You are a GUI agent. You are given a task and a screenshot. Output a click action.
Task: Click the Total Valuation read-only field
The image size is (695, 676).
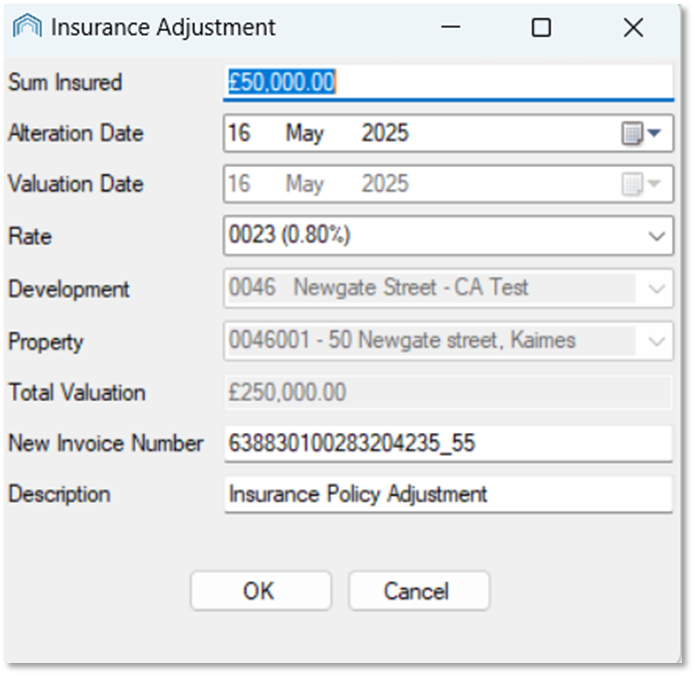click(x=449, y=393)
